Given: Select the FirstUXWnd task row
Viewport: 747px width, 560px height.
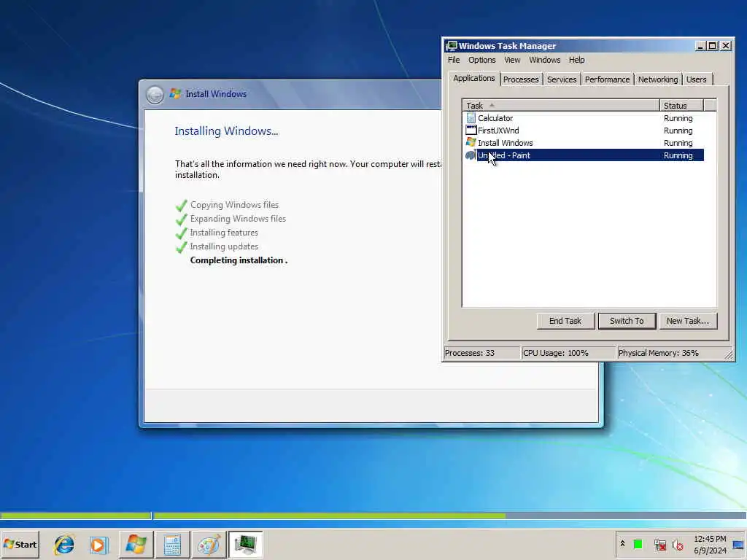Looking at the screenshot, I should [584, 130].
